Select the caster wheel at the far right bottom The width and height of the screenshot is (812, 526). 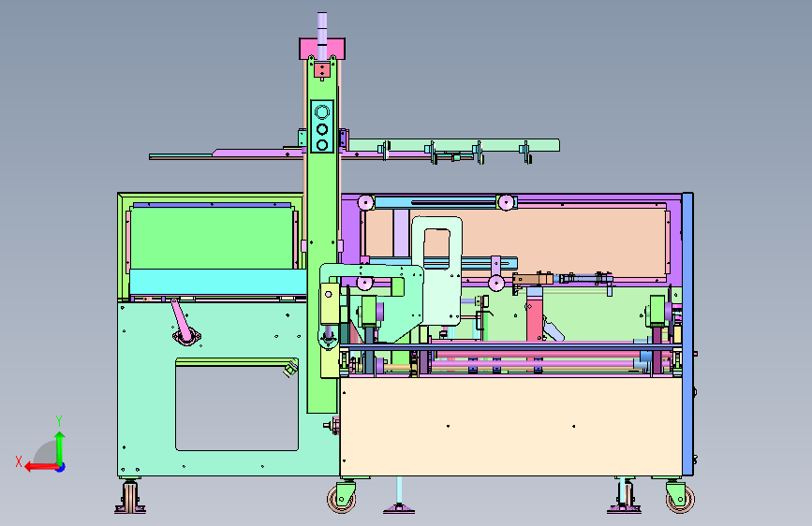point(679,498)
